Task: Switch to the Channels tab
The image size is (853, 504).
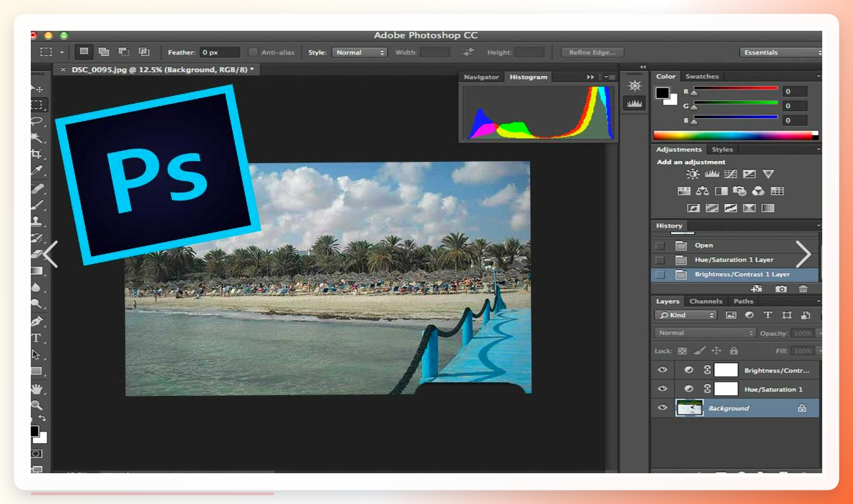Action: [705, 301]
